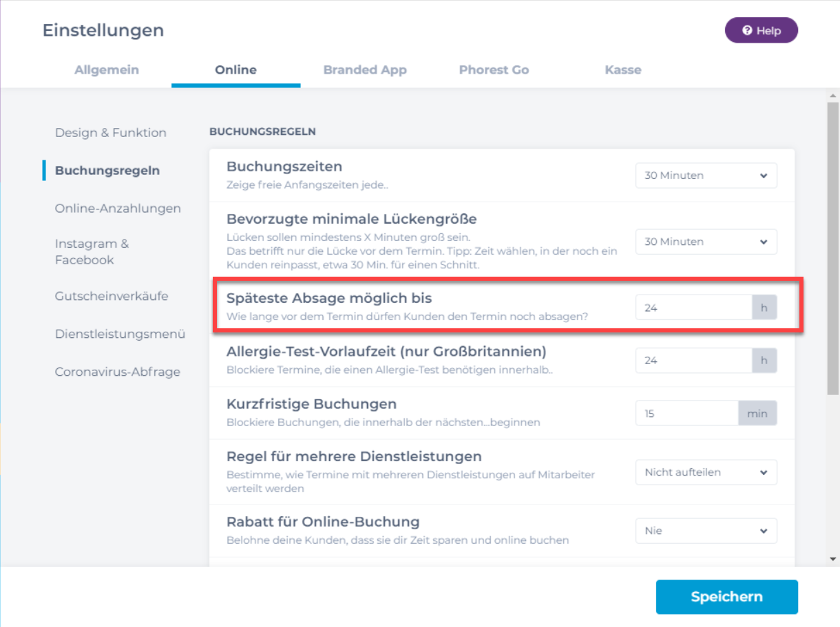Open Coronavirus-Abfrage settings

pyautogui.click(x=117, y=372)
